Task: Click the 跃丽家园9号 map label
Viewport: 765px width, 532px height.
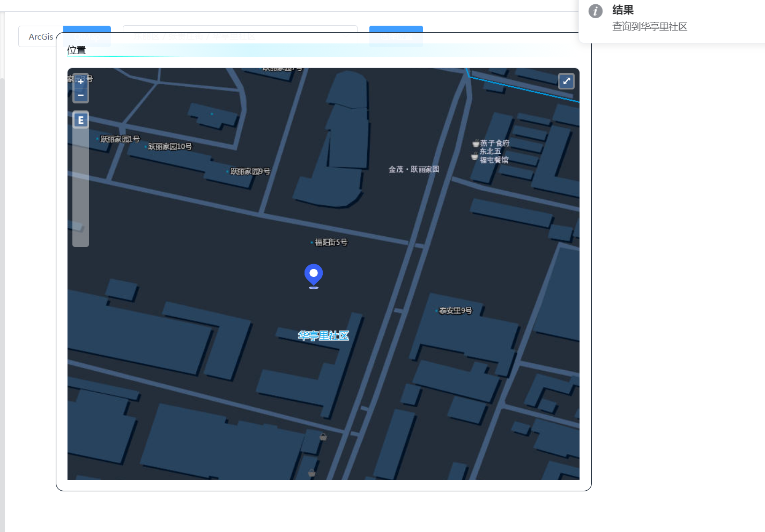Action: 250,171
